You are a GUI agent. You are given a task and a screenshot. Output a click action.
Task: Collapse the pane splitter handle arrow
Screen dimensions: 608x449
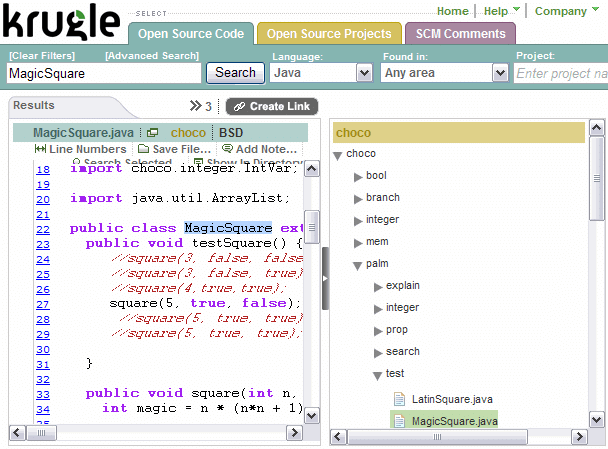tap(325, 278)
